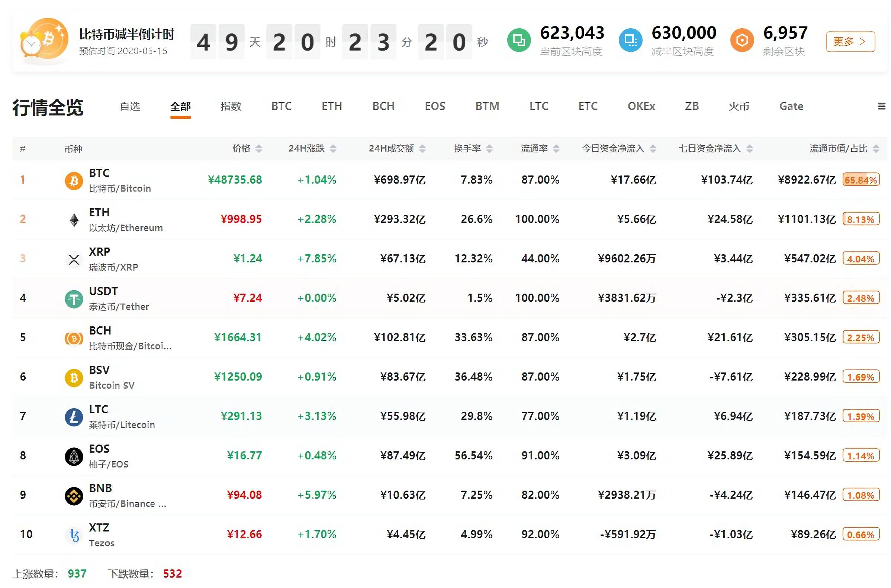Sort the table by 换手率 column
The height and width of the screenshot is (588, 891).
pyautogui.click(x=489, y=149)
